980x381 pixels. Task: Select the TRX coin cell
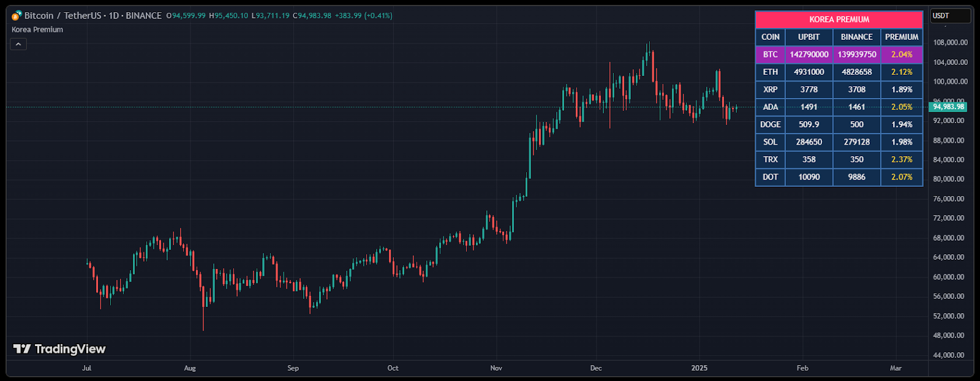pos(771,159)
